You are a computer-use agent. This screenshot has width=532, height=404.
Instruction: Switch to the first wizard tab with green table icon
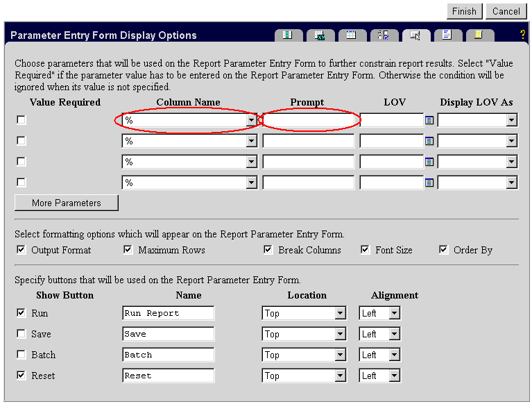pyautogui.click(x=288, y=35)
